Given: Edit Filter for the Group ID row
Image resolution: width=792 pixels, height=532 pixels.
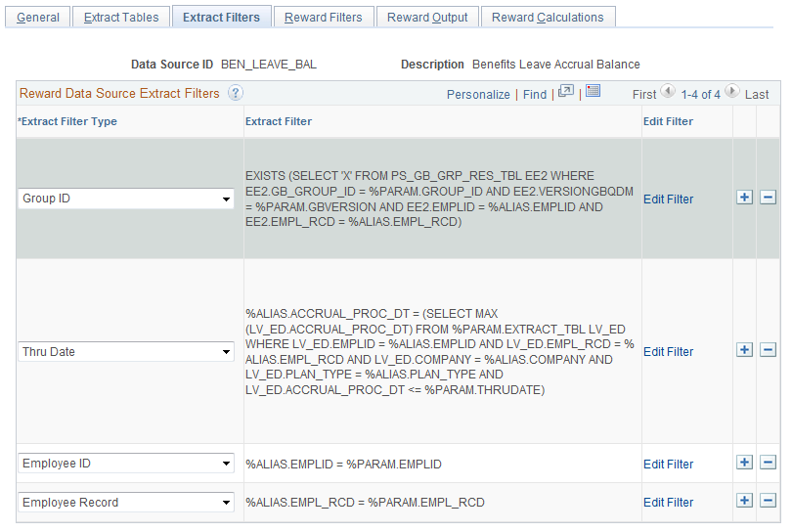Looking at the screenshot, I should tap(668, 199).
